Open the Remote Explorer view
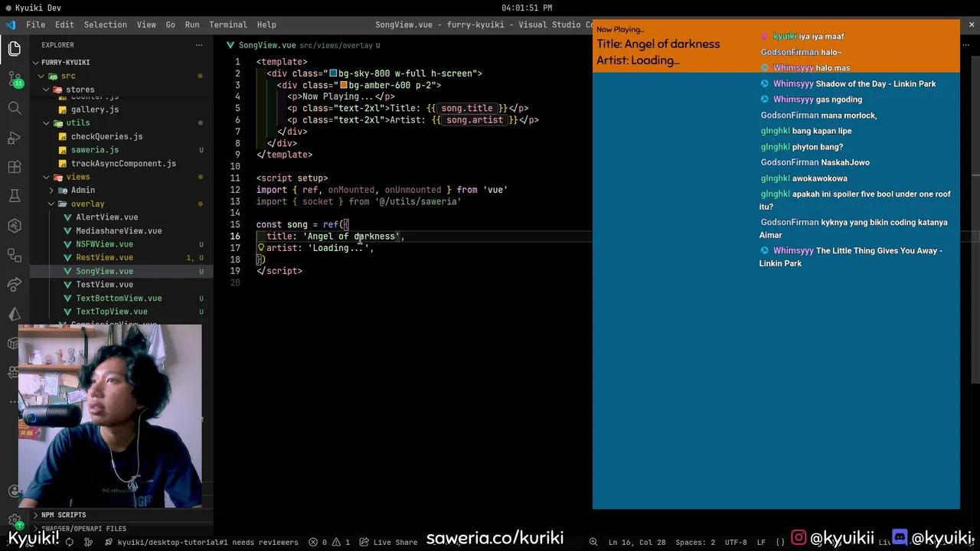The image size is (980, 551). pyautogui.click(x=15, y=255)
